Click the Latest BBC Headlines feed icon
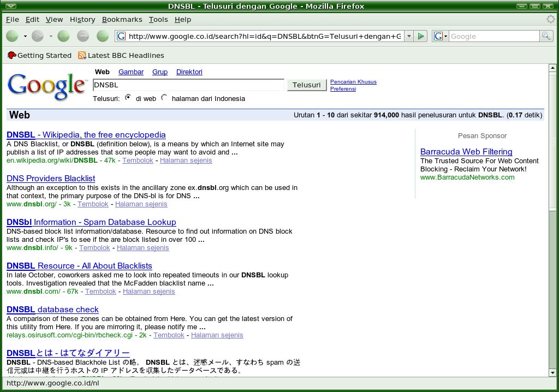 tap(82, 55)
